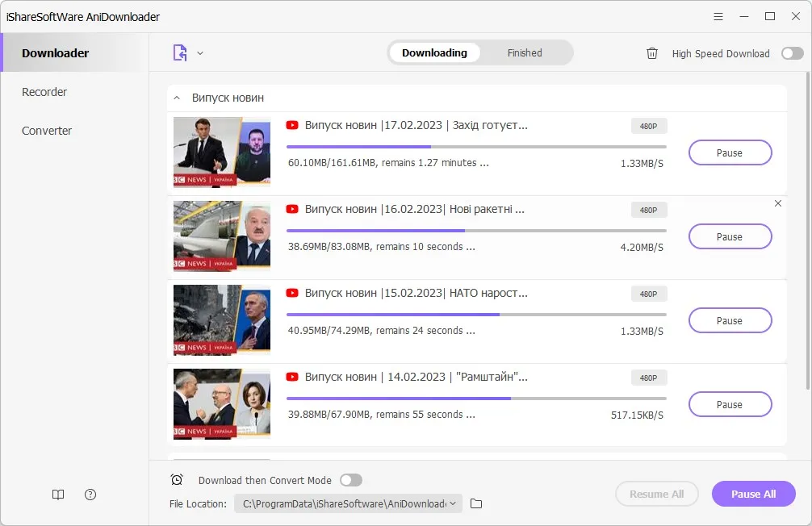
Task: Pause the 16.02.2023 download
Action: [730, 236]
